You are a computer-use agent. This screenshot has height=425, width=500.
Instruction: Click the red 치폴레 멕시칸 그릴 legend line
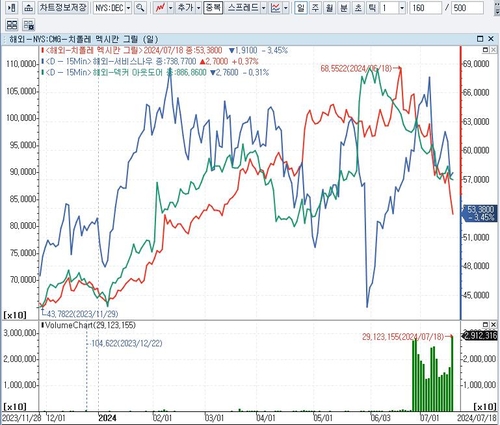pyautogui.click(x=165, y=50)
